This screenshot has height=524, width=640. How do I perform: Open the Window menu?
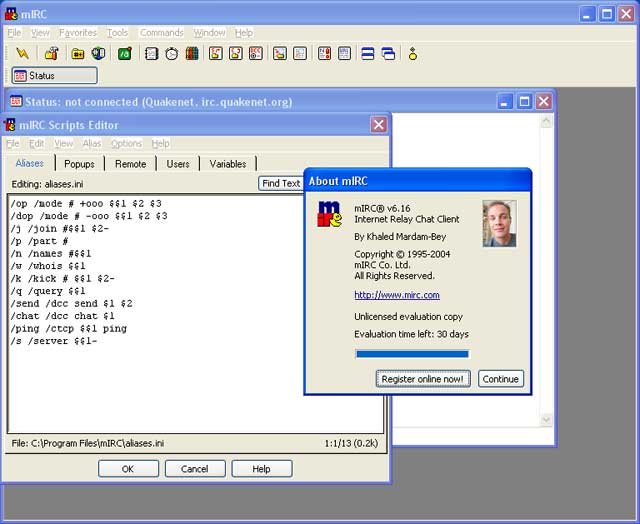[209, 33]
